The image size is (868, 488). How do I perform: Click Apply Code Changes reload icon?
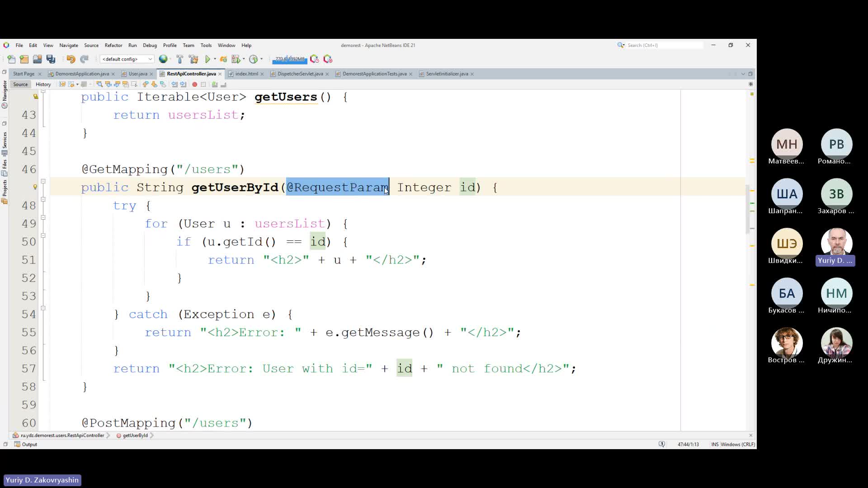(223, 59)
